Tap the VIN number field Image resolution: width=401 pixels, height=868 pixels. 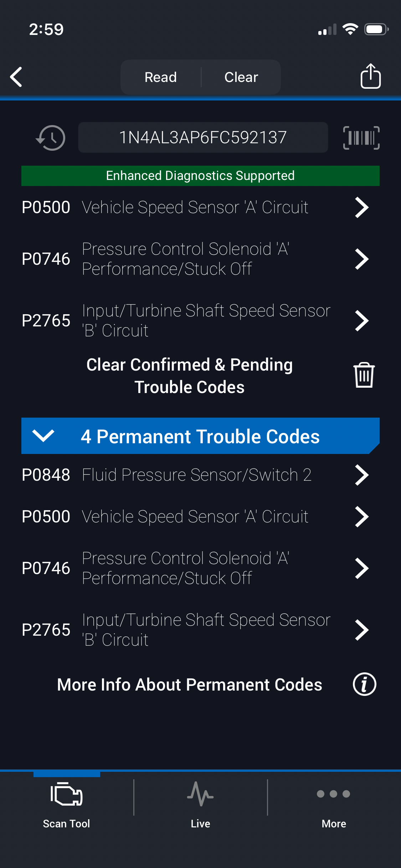[x=203, y=138]
